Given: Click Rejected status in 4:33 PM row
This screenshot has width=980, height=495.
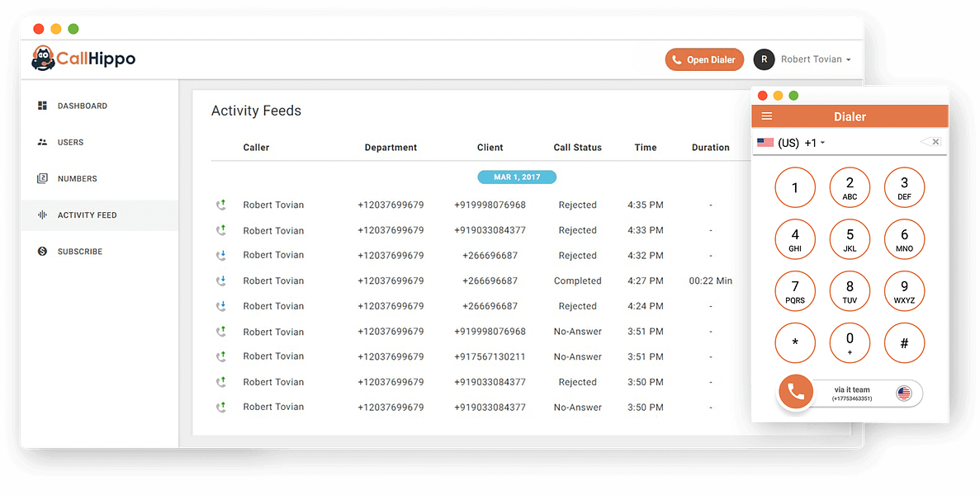Looking at the screenshot, I should (577, 230).
